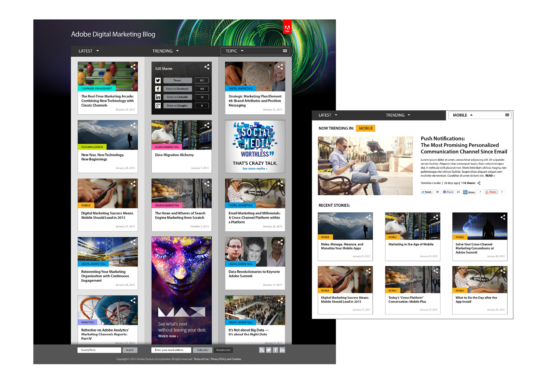Click the Search Posts input field
Viewport: 545px width, 392px height.
99,350
